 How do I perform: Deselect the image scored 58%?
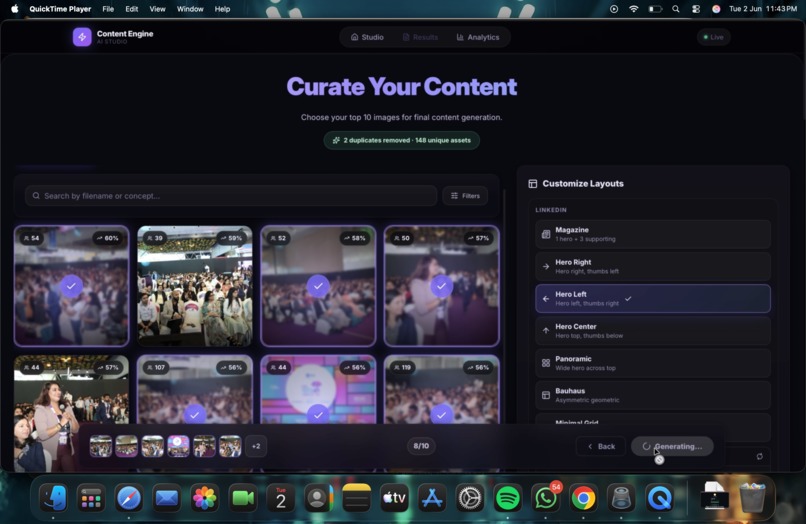[318, 286]
